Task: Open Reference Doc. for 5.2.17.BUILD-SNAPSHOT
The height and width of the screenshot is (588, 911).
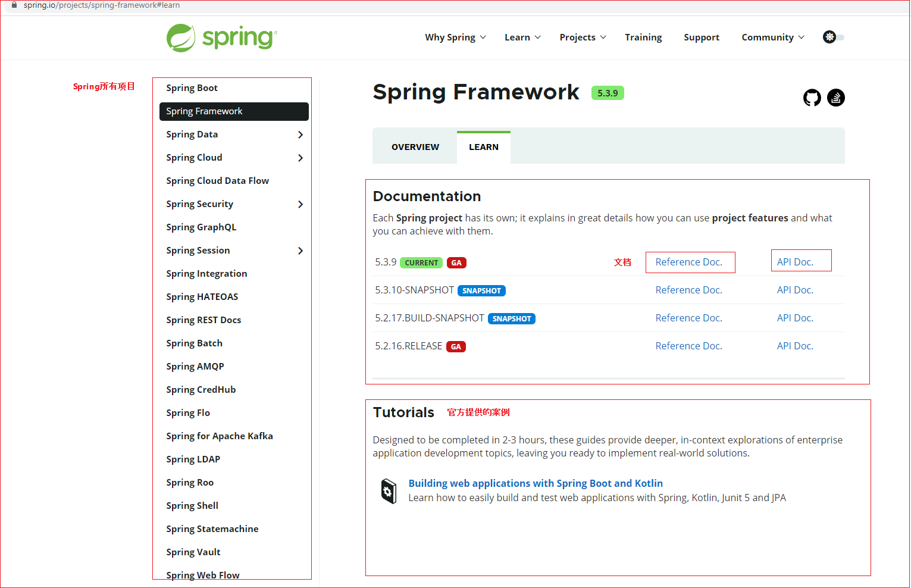Action: click(689, 318)
